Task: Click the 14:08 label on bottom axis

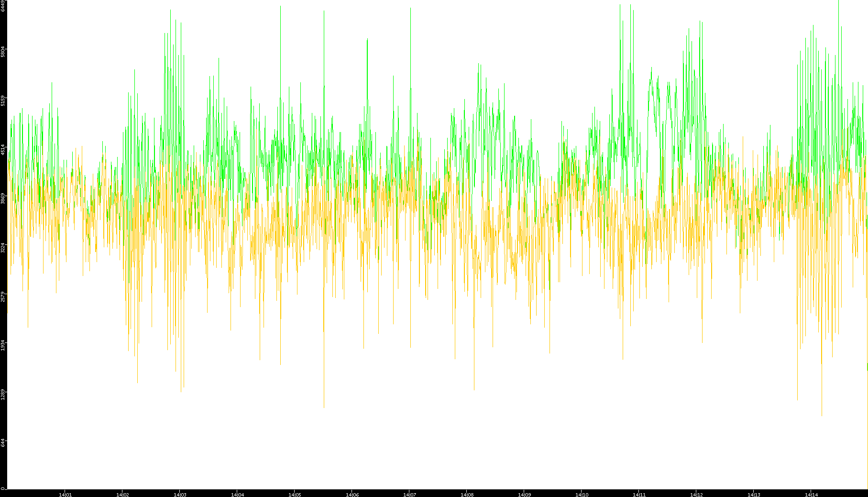Action: 467,495
